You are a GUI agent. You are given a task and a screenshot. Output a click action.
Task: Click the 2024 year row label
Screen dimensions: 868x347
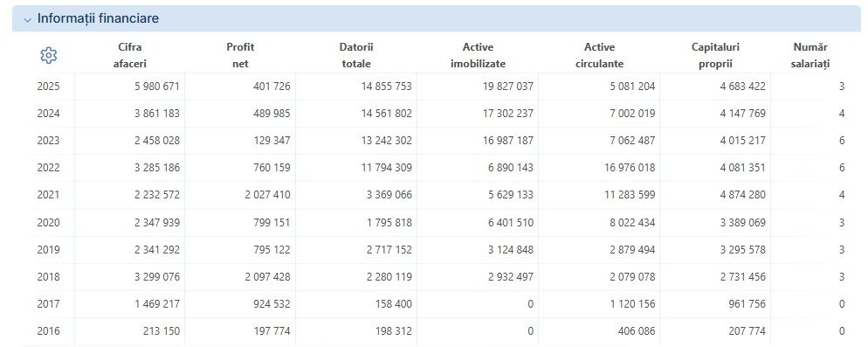tap(48, 114)
